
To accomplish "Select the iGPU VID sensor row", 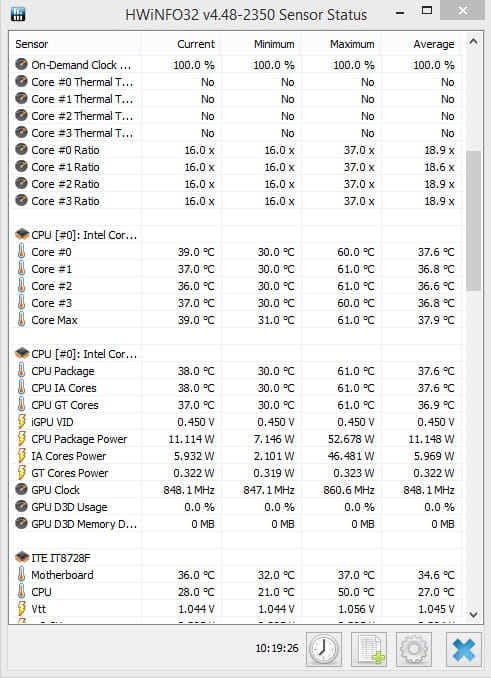I will 236,422.
